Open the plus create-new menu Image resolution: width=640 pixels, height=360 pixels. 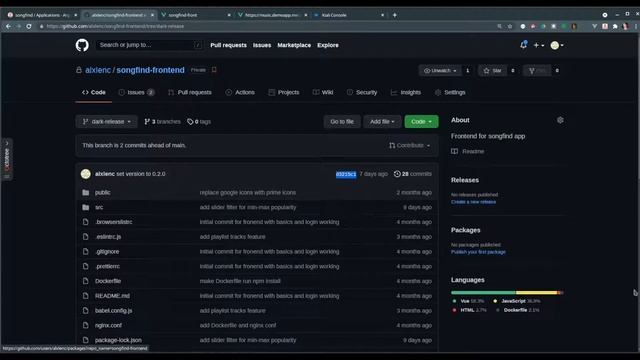pos(539,45)
